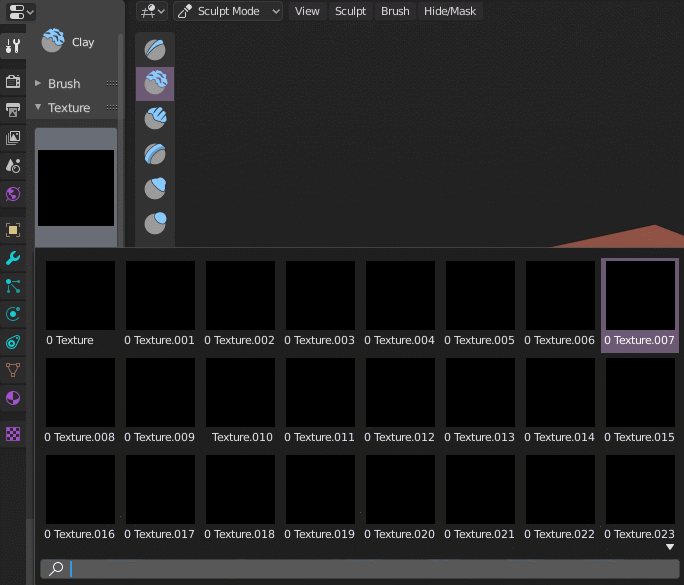Open the Render properties tab
This screenshot has width=684, height=585.
pos(13,81)
